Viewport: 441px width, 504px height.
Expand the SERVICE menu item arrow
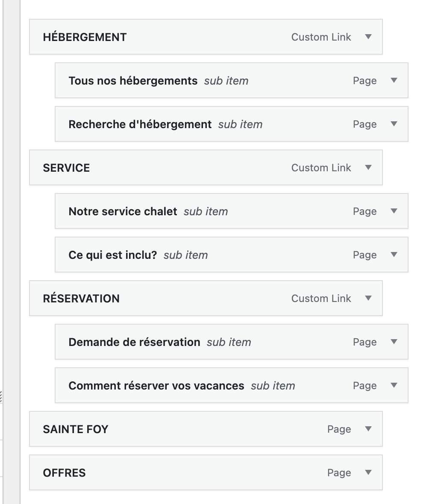[368, 167]
